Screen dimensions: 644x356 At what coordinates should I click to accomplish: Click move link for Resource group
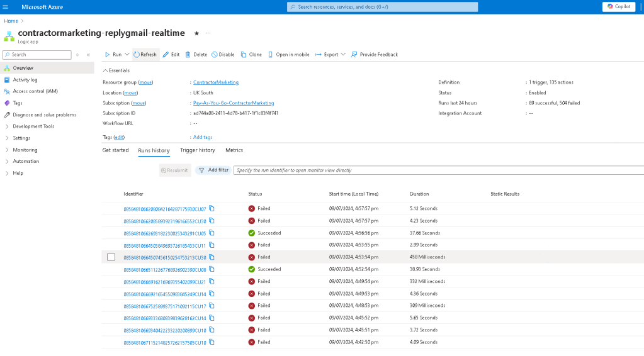coord(145,82)
